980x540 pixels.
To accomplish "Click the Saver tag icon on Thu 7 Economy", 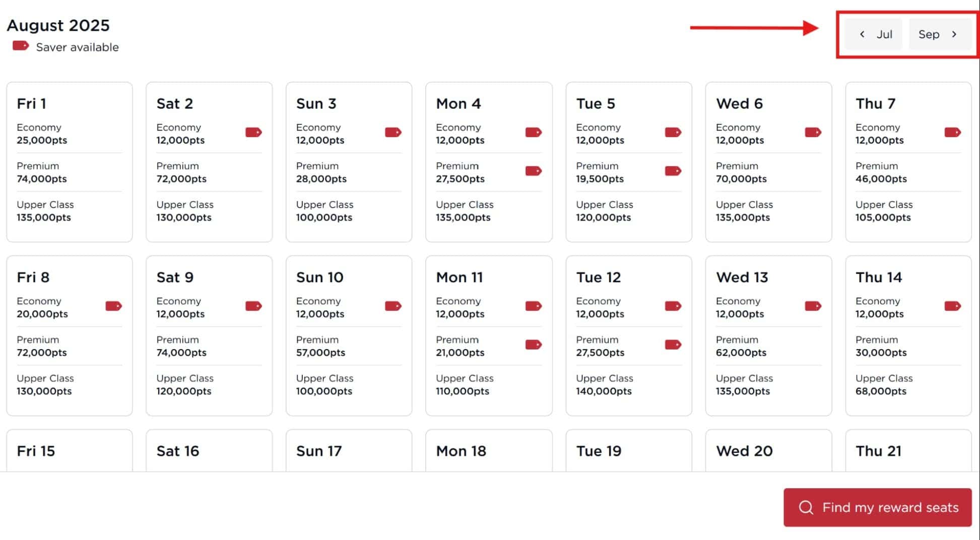I will 952,132.
